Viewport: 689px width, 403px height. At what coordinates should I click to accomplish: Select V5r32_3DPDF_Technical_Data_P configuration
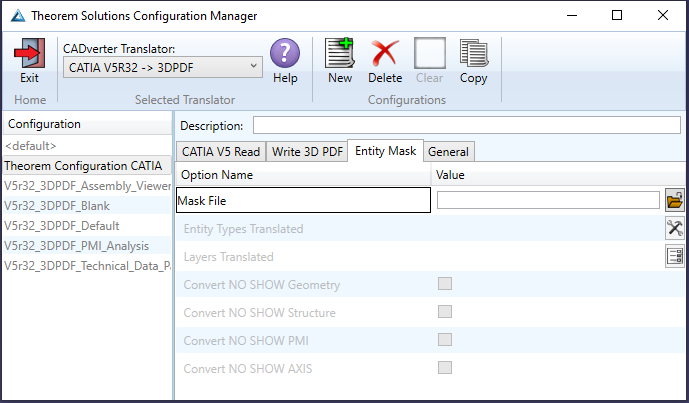point(87,266)
